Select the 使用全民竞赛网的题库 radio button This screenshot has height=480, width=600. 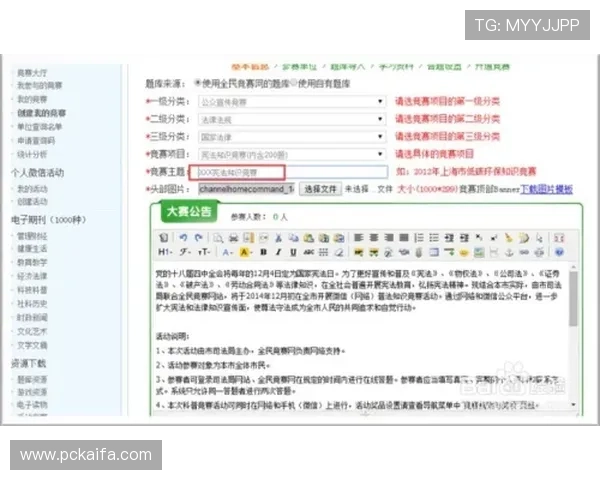(198, 84)
